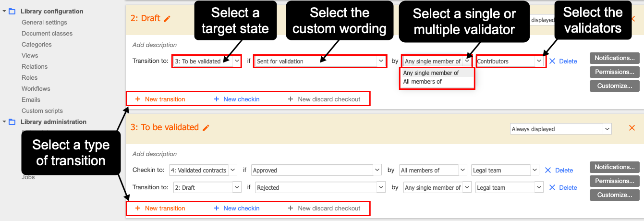Open the Contributors validators dropdown
Screen dimensions: 644x221
pyautogui.click(x=510, y=61)
